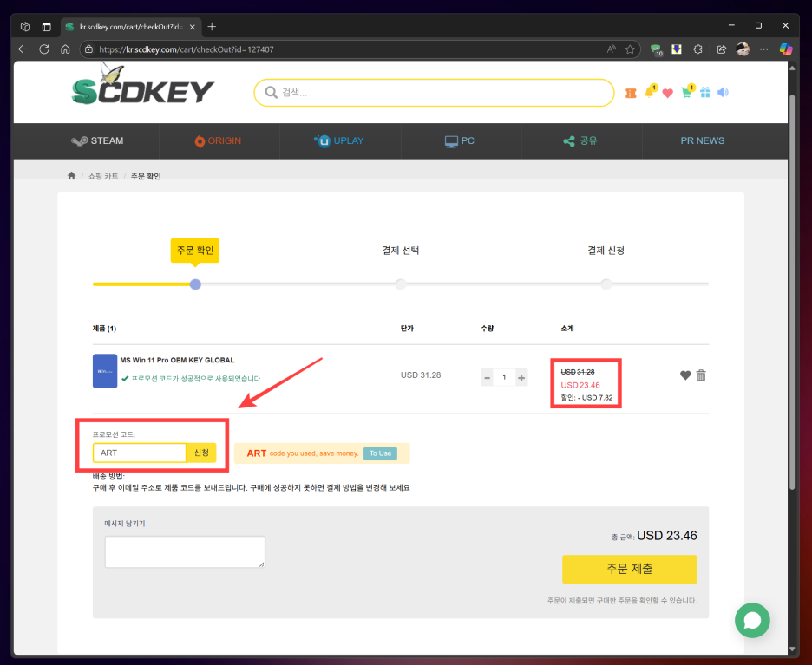812x665 pixels.
Task: Increase quantity with plus button
Action: [521, 377]
